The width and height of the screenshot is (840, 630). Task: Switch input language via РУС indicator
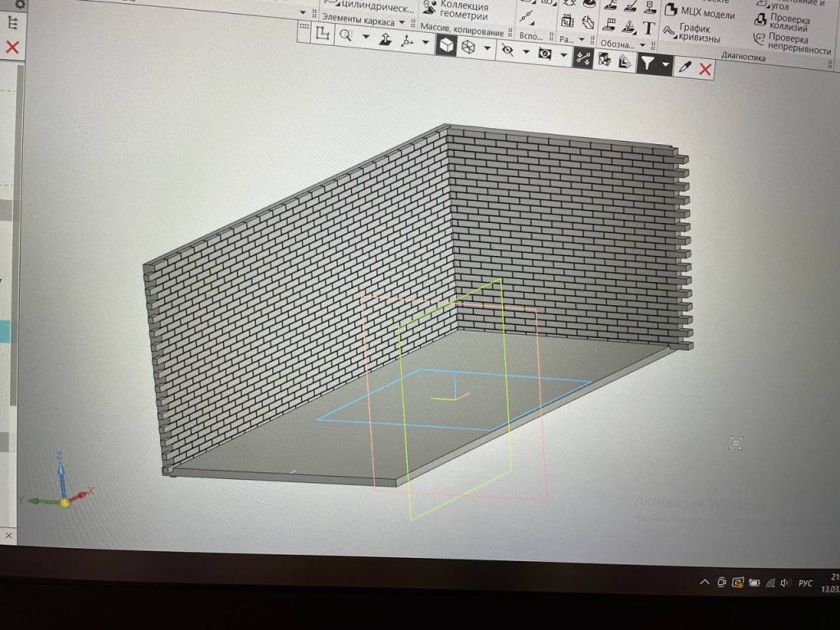pos(806,583)
